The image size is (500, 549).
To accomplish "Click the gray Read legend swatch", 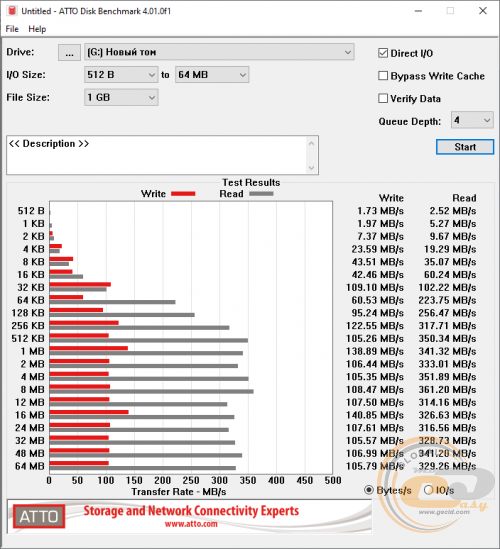I will (x=261, y=194).
